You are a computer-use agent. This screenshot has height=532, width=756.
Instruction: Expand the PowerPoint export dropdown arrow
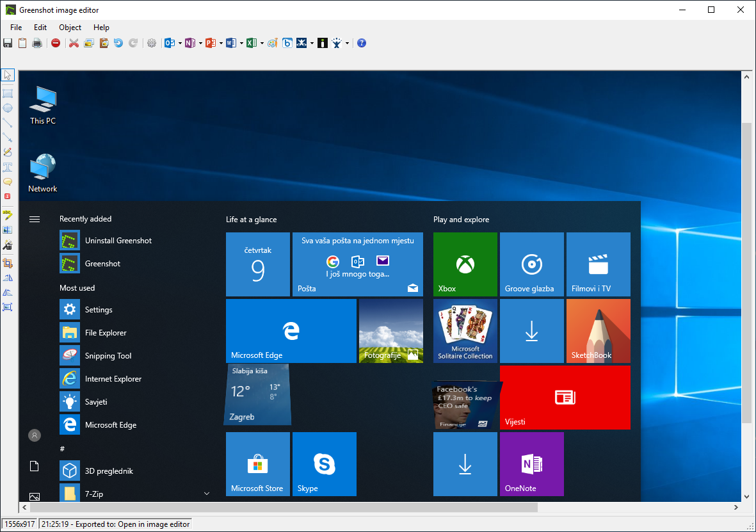pos(221,44)
